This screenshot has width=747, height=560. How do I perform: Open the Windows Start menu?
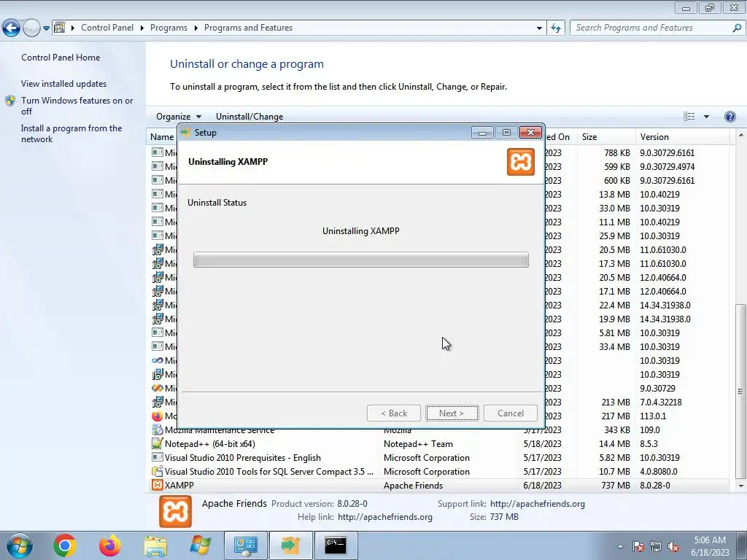tap(20, 545)
